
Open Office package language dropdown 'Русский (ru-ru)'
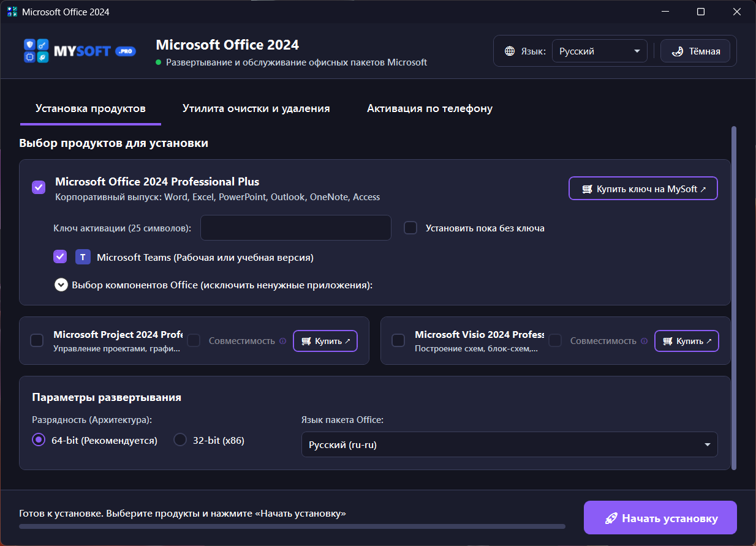[509, 444]
